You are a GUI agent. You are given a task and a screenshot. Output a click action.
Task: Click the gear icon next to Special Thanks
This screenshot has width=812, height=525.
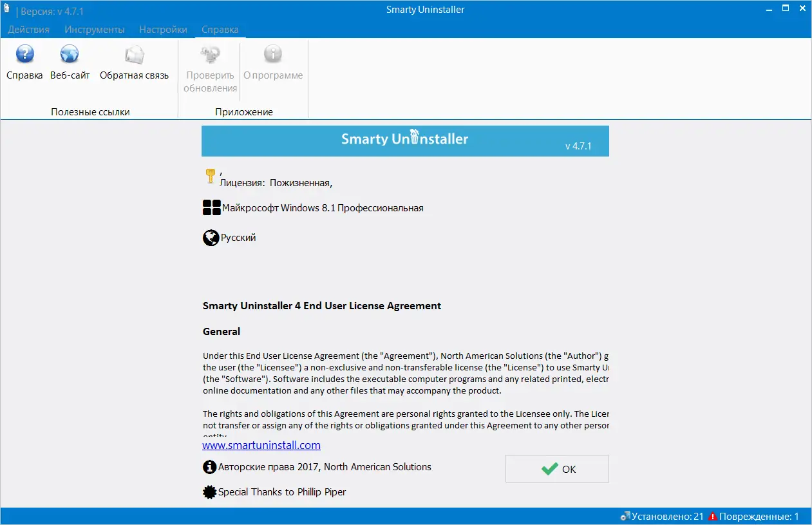(209, 492)
